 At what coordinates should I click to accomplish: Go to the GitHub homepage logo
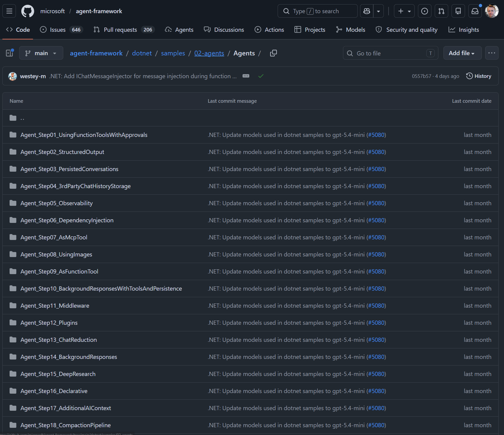pyautogui.click(x=28, y=11)
